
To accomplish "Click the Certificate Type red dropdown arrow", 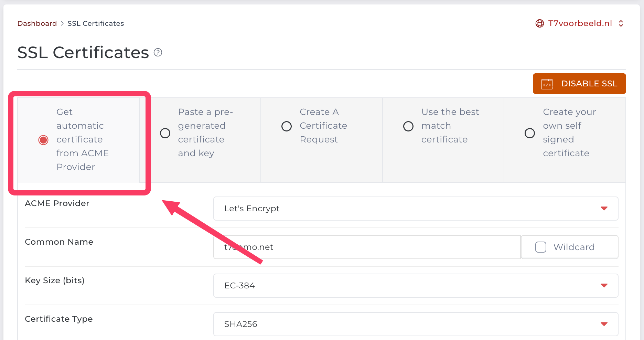I will tap(604, 324).
